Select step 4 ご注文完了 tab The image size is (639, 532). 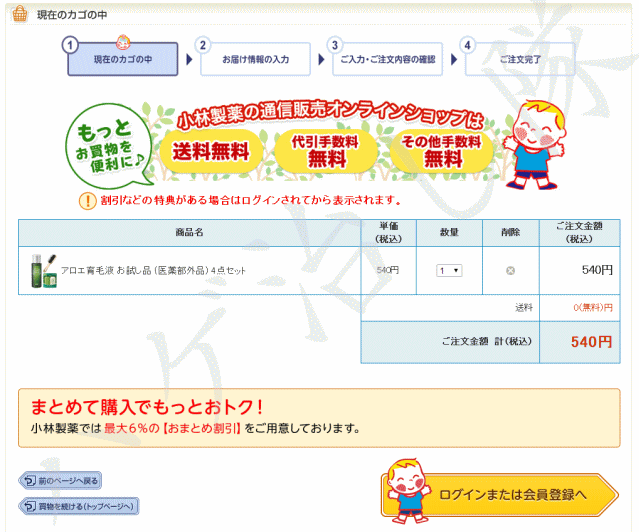(520, 59)
